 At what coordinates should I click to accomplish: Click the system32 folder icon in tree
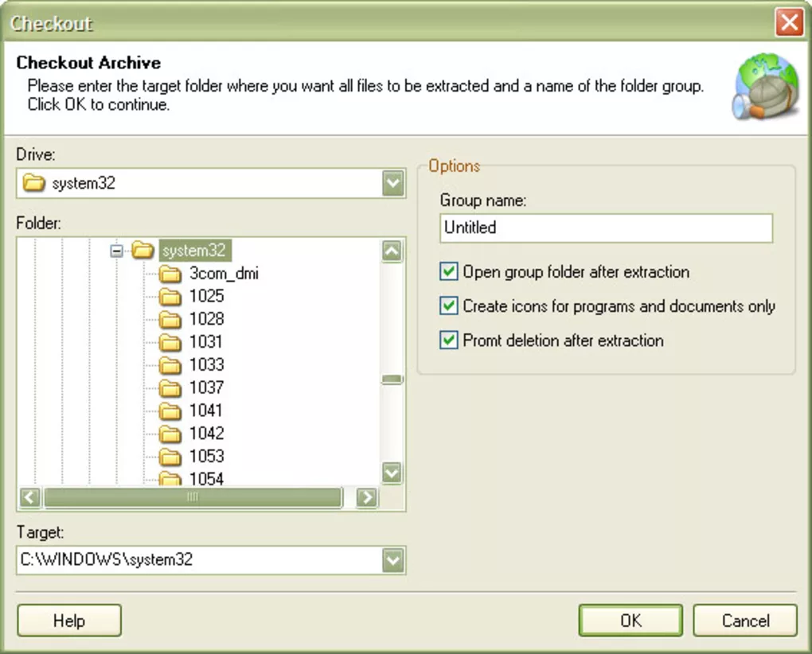pyautogui.click(x=142, y=251)
